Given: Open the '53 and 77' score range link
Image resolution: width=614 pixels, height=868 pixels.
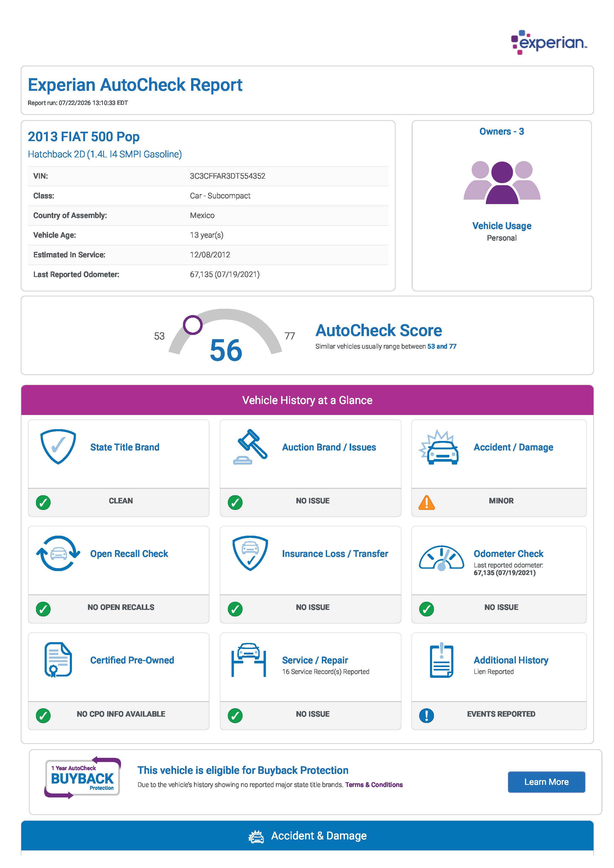Looking at the screenshot, I should [x=442, y=346].
